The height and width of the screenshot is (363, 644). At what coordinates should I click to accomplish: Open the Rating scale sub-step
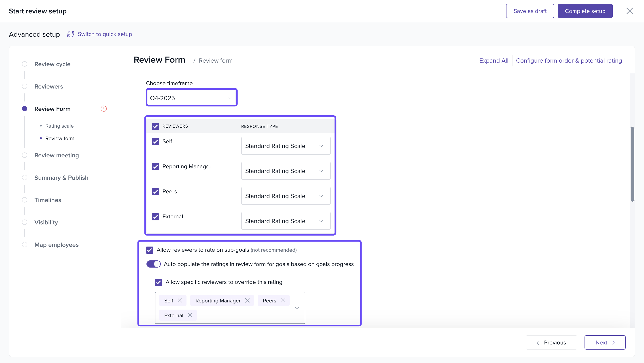click(x=59, y=126)
